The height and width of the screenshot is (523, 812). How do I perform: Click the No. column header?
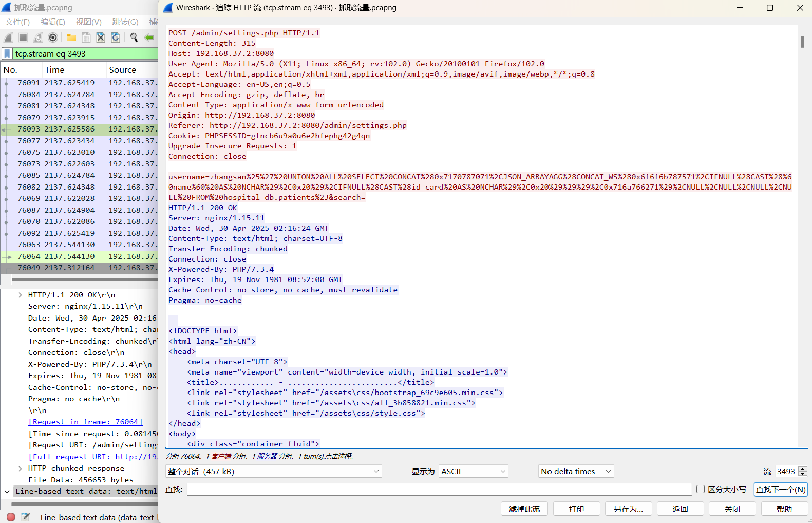tap(21, 70)
